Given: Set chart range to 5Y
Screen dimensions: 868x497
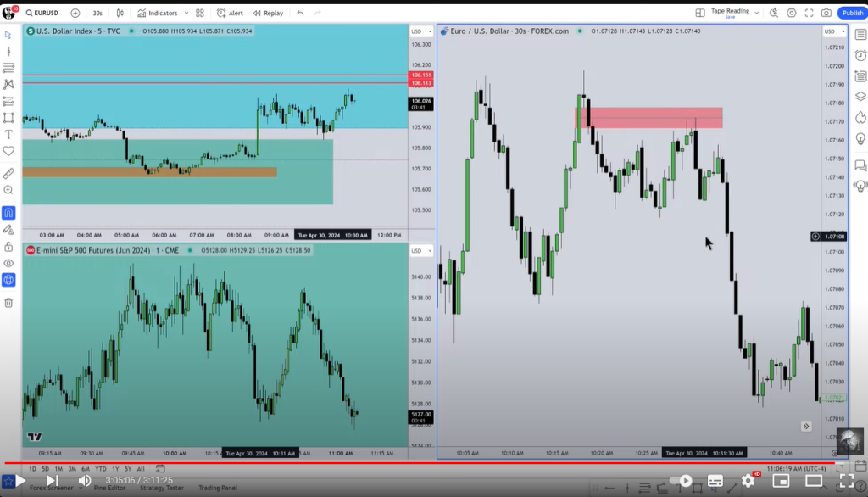Looking at the screenshot, I should tap(128, 469).
